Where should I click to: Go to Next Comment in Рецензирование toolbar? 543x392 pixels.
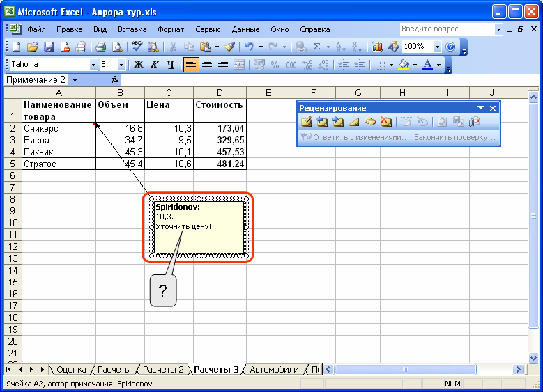pos(338,122)
